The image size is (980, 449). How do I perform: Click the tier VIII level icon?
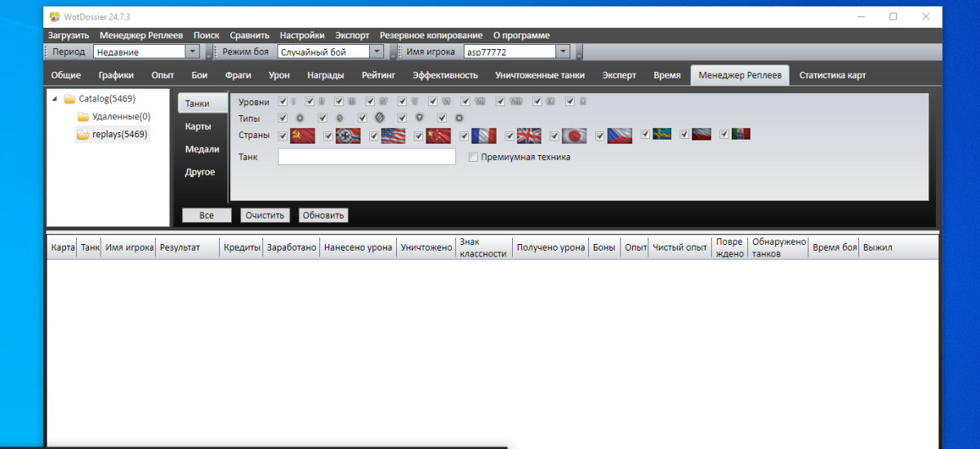516,101
